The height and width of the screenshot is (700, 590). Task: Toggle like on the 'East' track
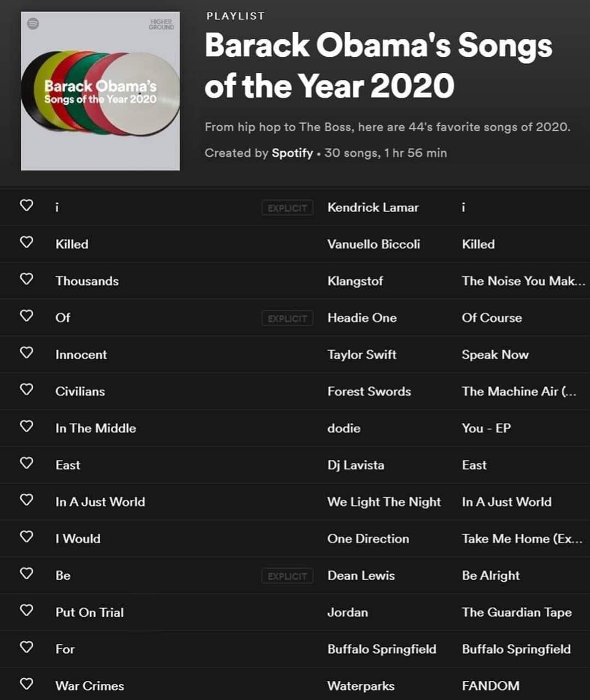(26, 463)
